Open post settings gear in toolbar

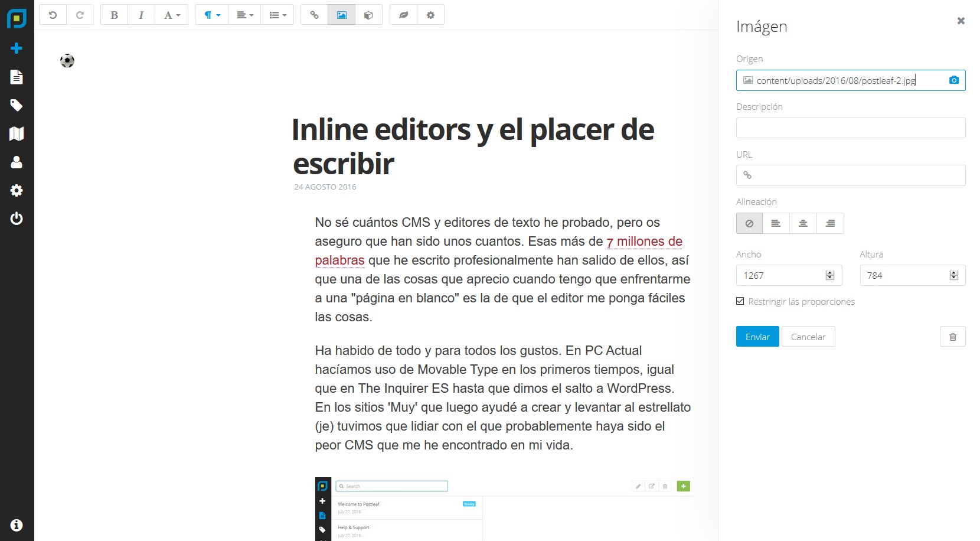pos(430,15)
